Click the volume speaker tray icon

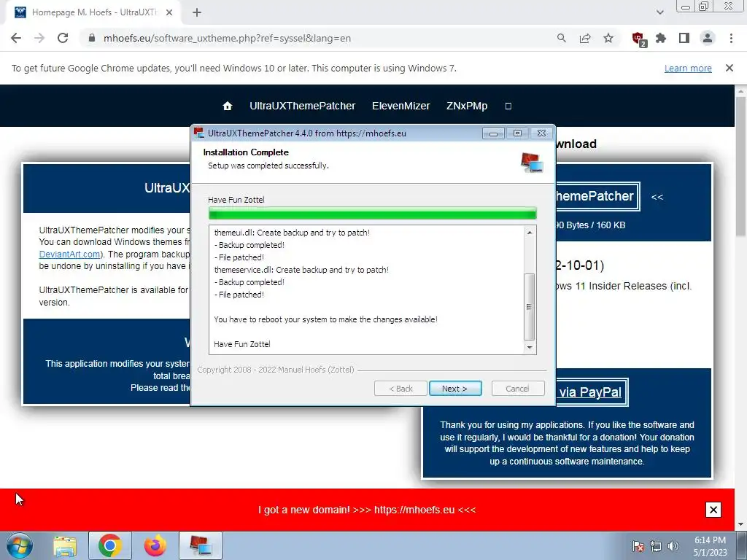click(673, 546)
